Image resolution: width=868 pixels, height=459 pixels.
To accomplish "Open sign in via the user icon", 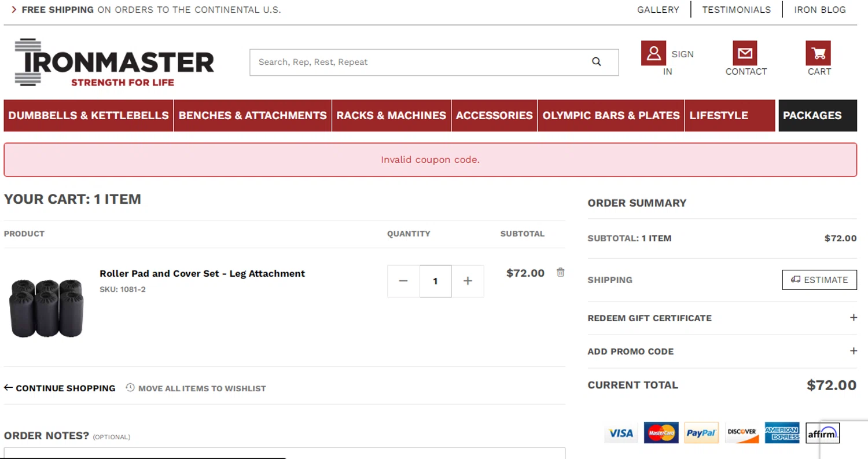I will pyautogui.click(x=653, y=53).
